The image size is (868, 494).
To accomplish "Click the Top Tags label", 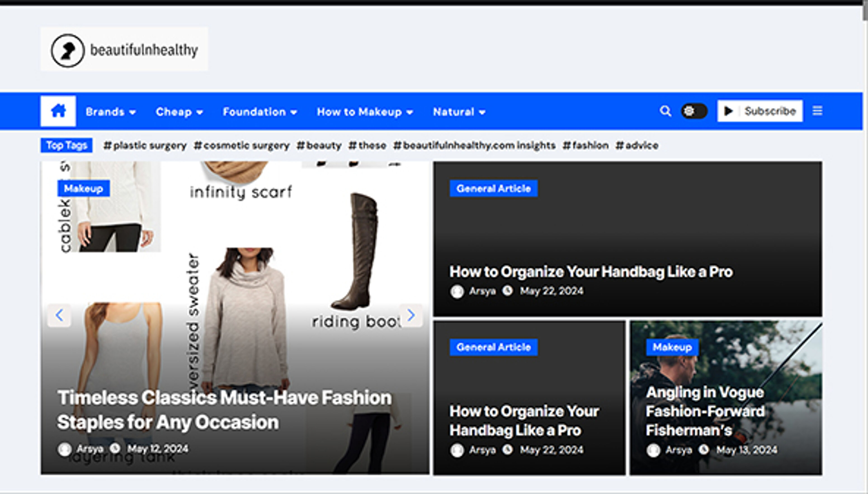I will [x=66, y=145].
